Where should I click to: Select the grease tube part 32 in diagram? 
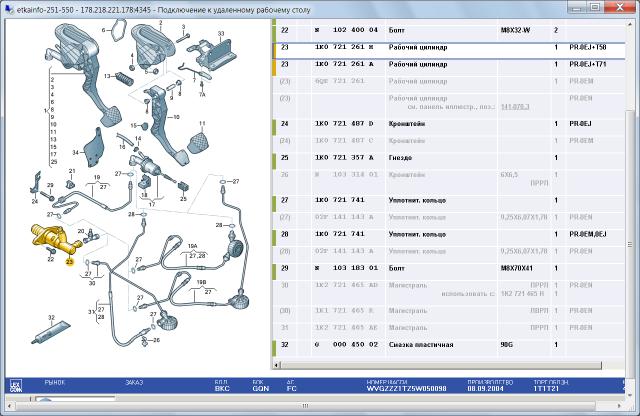point(51,332)
